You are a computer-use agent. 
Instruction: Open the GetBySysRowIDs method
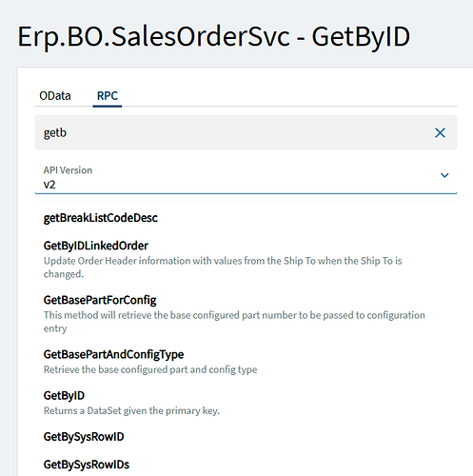click(x=87, y=465)
